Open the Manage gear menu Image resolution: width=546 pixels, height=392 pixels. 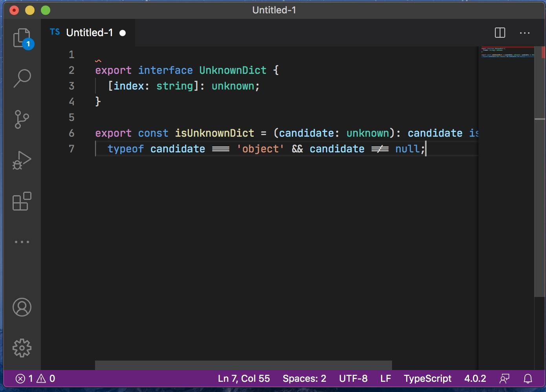22,348
